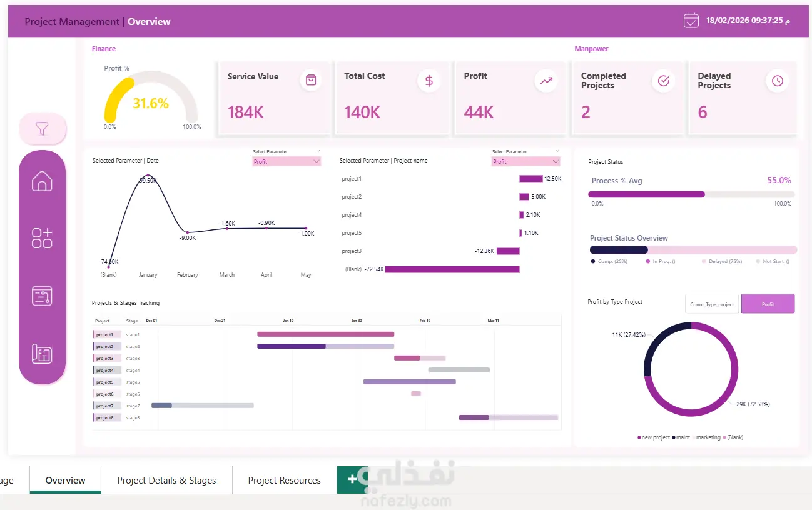Expand chevron above Project name parameter selector
The image size is (812, 510).
557,151
